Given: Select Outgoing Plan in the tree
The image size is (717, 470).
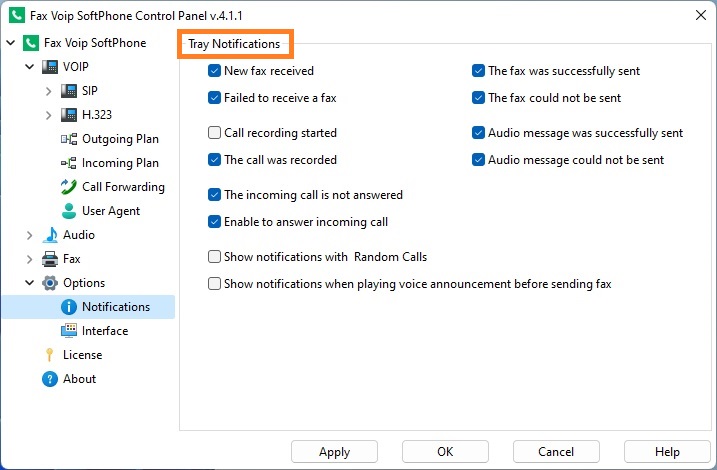Looking at the screenshot, I should coord(120,139).
